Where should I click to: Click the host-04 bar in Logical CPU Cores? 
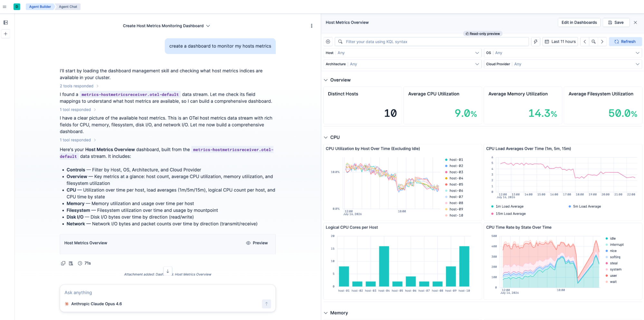(x=384, y=266)
